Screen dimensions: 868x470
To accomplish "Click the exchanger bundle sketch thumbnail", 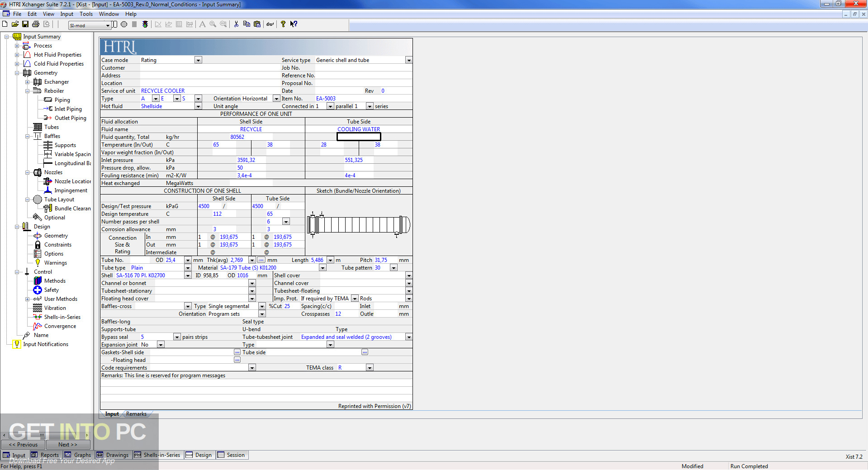I will pyautogui.click(x=359, y=225).
